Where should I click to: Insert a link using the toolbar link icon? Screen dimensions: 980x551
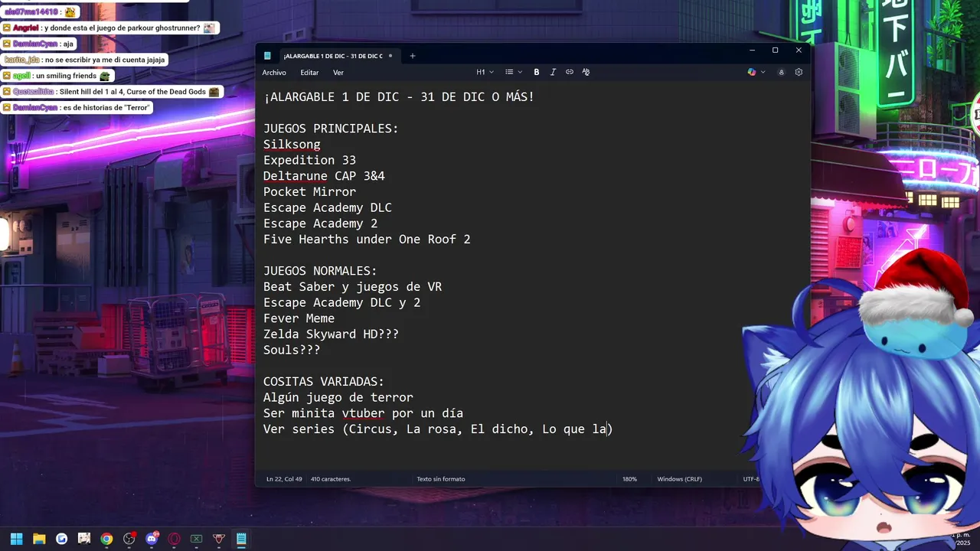[570, 72]
